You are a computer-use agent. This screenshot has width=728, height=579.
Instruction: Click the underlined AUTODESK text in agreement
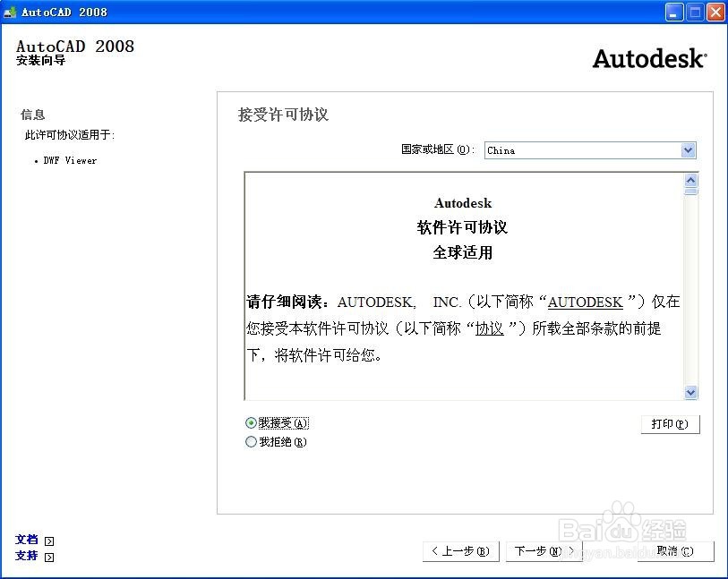585,302
